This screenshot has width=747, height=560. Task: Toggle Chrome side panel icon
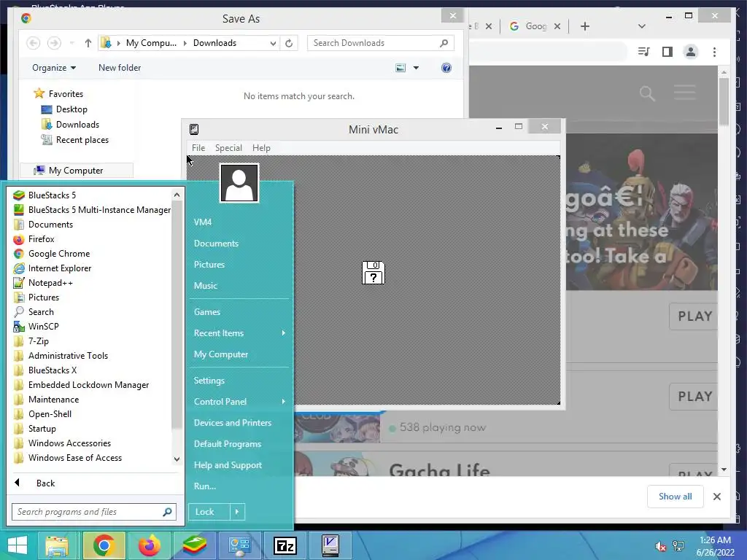(x=667, y=52)
